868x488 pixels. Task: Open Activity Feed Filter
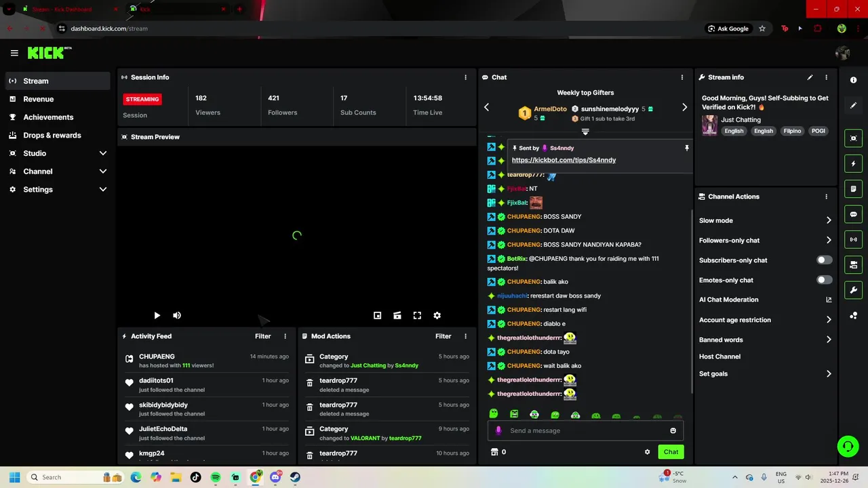262,336
